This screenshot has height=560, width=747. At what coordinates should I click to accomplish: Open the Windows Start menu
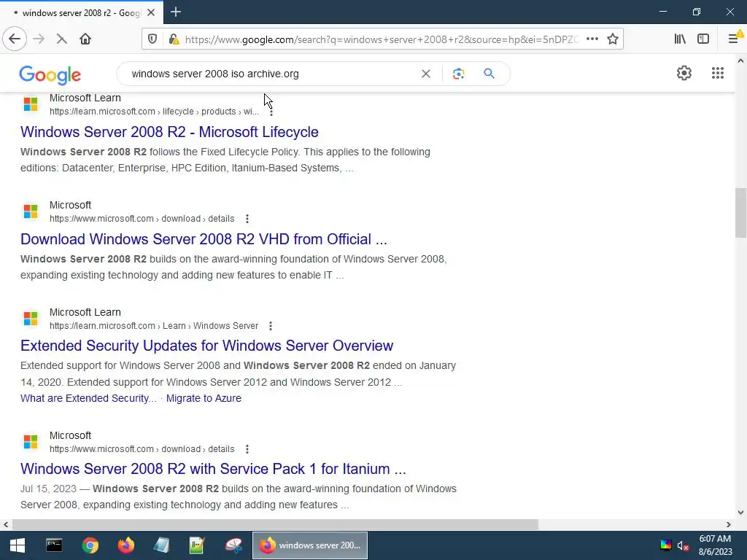click(x=18, y=545)
